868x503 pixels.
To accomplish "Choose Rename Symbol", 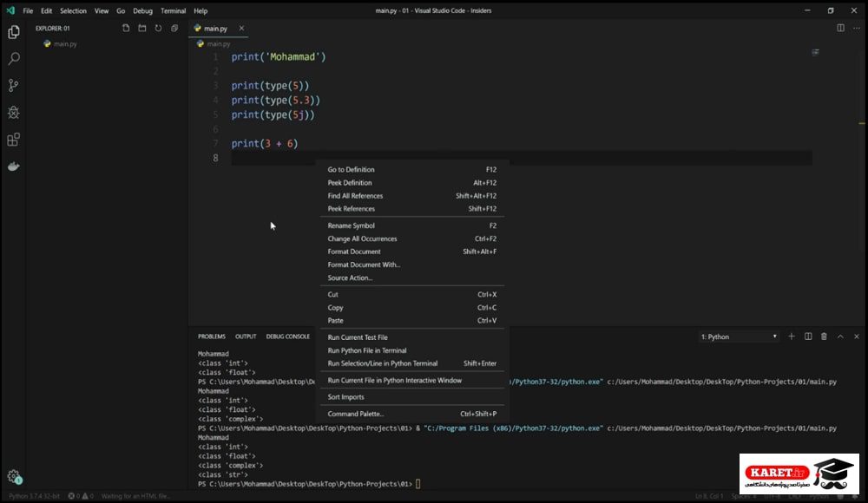I will [411, 225].
